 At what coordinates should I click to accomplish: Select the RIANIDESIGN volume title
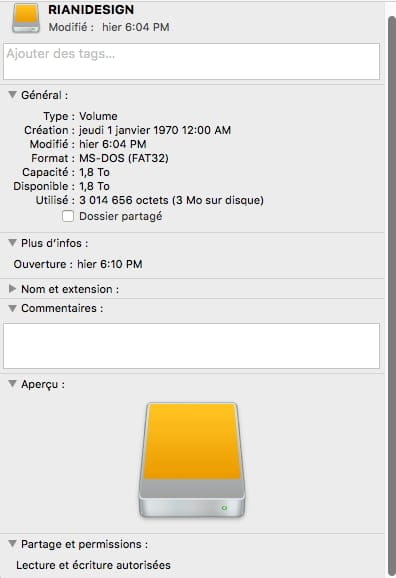91,10
